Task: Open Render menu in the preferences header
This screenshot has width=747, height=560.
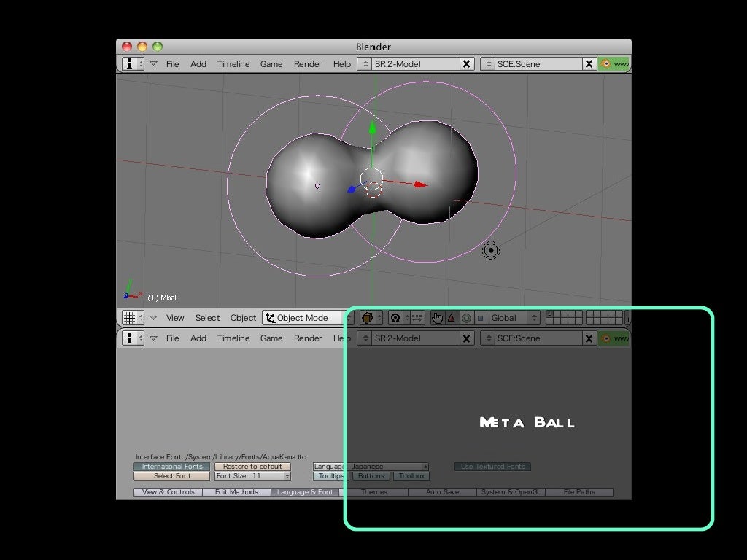Action: tap(308, 338)
